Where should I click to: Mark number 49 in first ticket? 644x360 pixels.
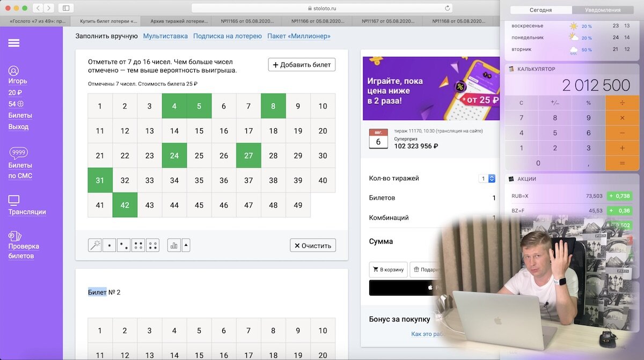(x=298, y=205)
